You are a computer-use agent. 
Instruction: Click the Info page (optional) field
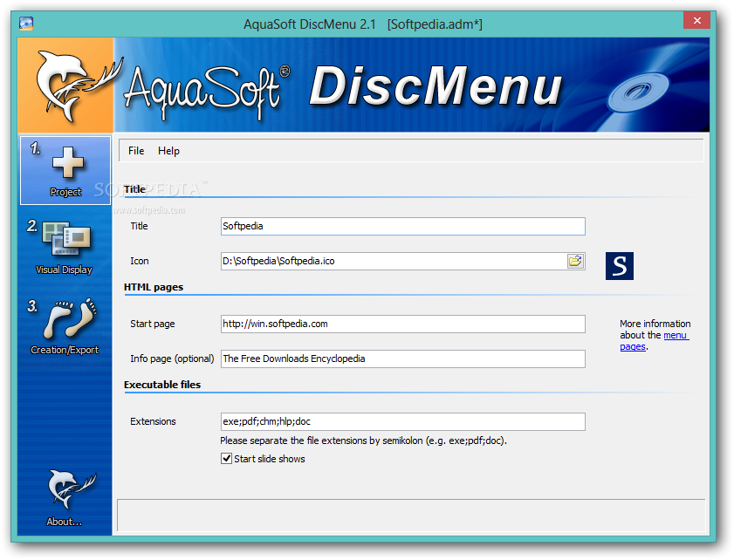[x=403, y=359]
